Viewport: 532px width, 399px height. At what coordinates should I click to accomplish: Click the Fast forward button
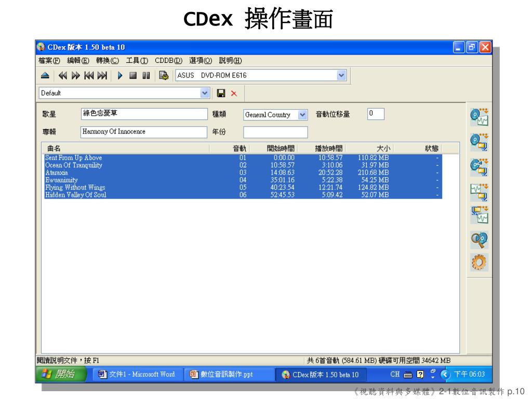(x=76, y=75)
